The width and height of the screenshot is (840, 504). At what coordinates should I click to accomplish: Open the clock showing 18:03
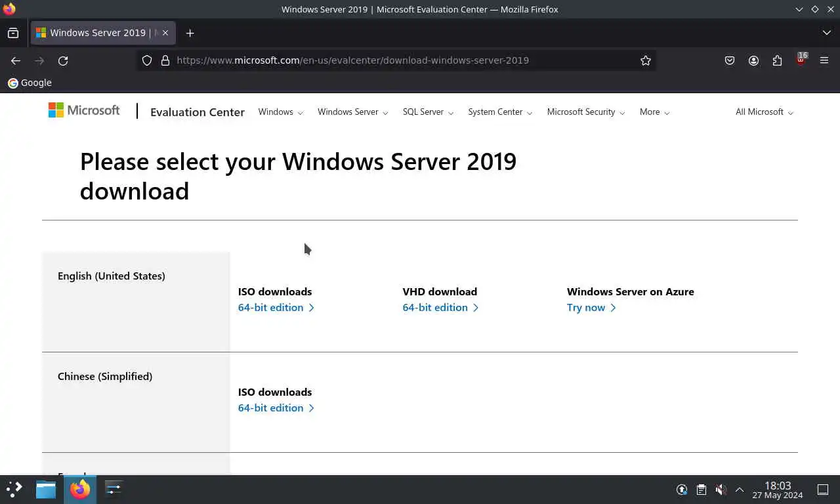coord(778,490)
